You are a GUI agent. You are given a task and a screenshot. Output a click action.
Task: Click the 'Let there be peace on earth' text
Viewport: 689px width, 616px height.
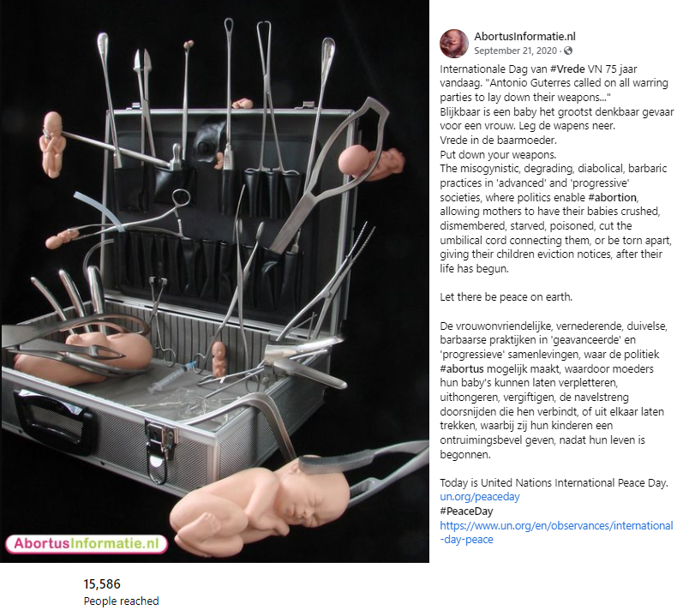(x=506, y=297)
